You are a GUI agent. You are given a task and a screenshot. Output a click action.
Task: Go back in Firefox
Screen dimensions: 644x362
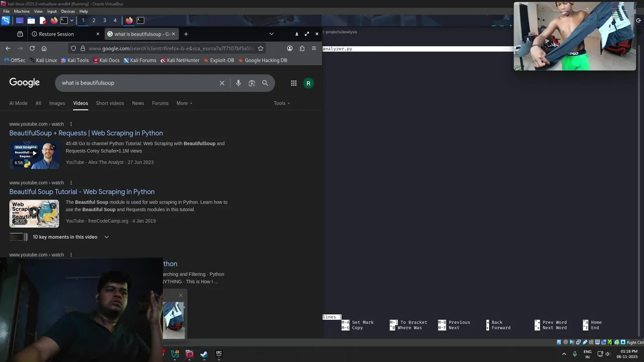pyautogui.click(x=8, y=48)
